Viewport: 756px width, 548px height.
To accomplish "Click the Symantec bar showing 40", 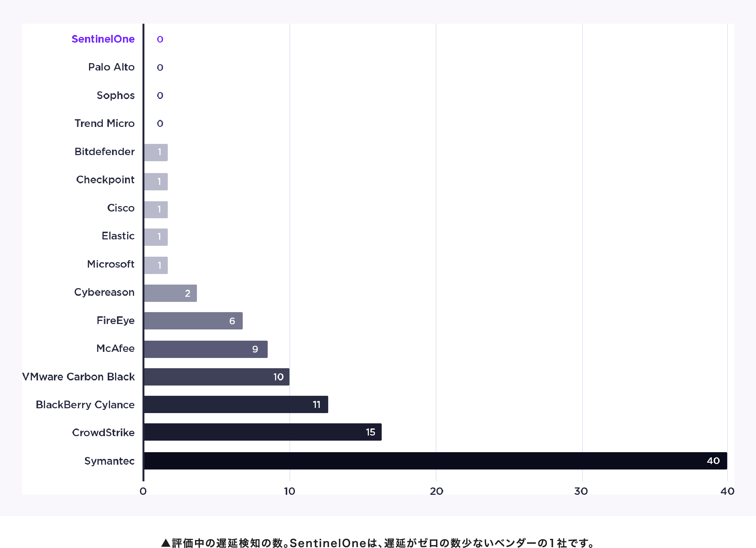I will 435,461.
